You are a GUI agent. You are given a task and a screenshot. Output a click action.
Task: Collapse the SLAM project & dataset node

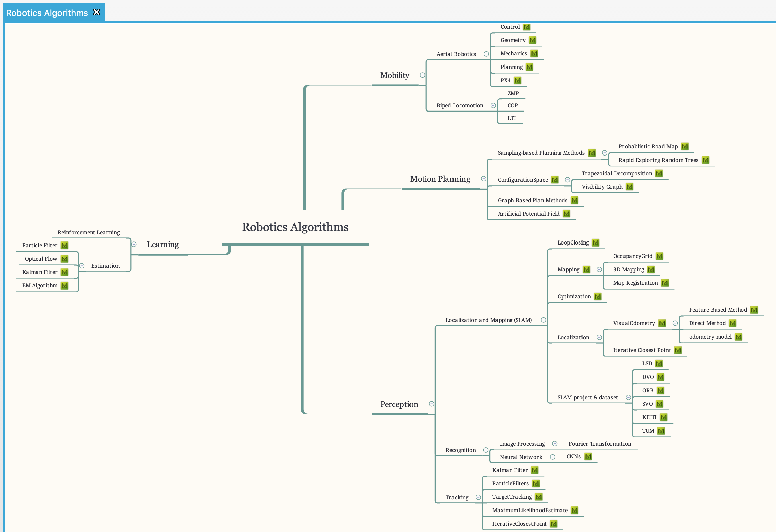628,398
